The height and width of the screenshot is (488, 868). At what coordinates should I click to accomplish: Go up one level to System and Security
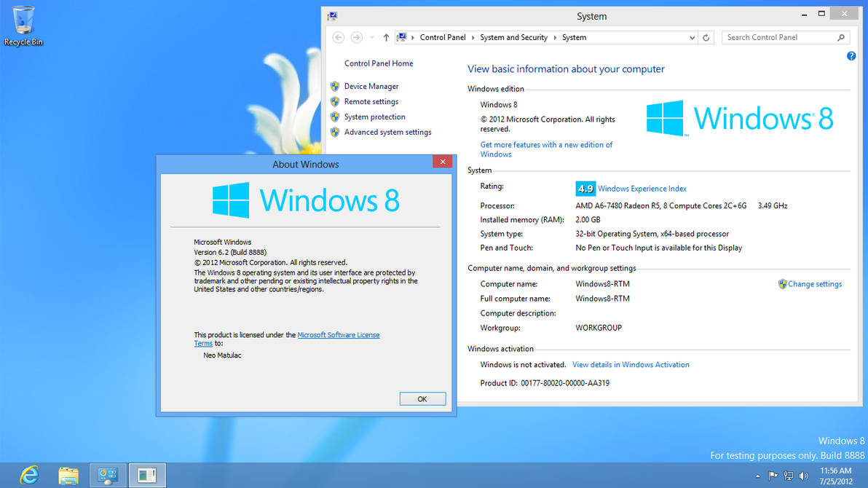[x=386, y=38]
